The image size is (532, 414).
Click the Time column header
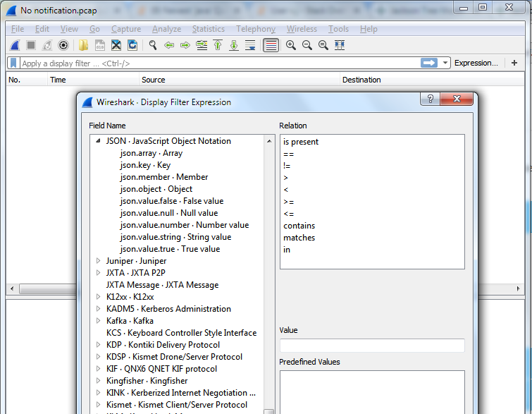93,80
